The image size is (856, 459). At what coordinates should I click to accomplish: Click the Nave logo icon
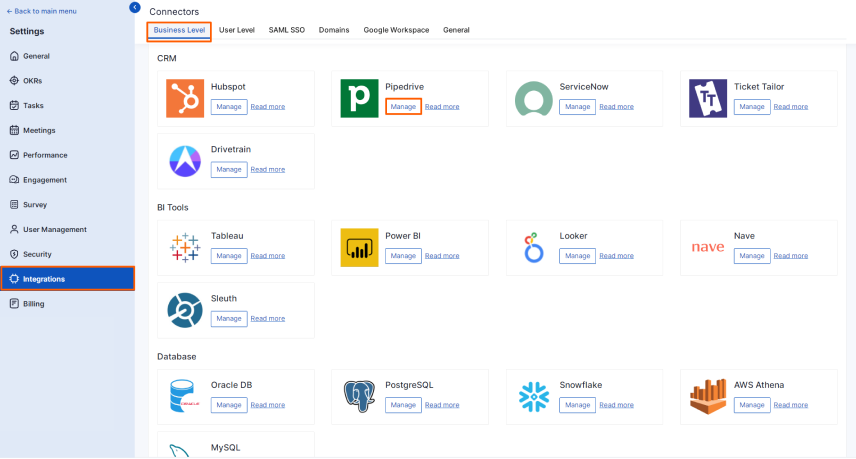point(708,247)
